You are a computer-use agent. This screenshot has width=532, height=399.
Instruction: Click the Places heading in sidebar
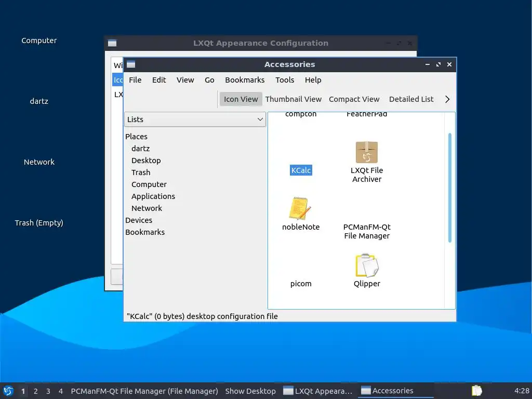136,137
